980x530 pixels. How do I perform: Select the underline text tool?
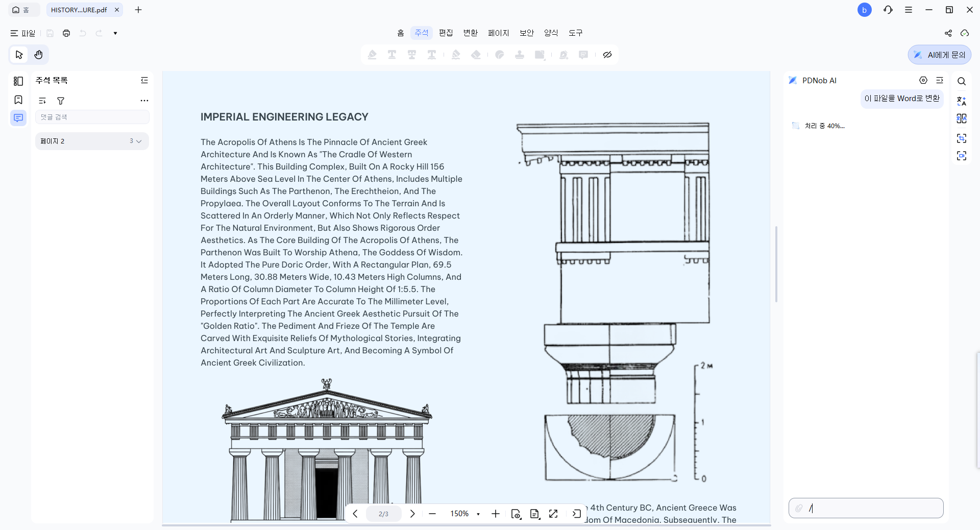pos(392,55)
